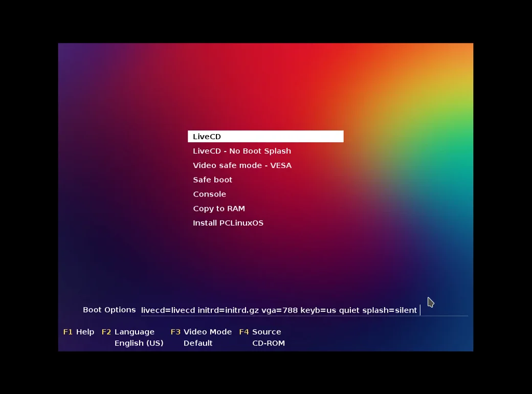Select the Console boot entry
The width and height of the screenshot is (532, 394).
click(x=209, y=194)
